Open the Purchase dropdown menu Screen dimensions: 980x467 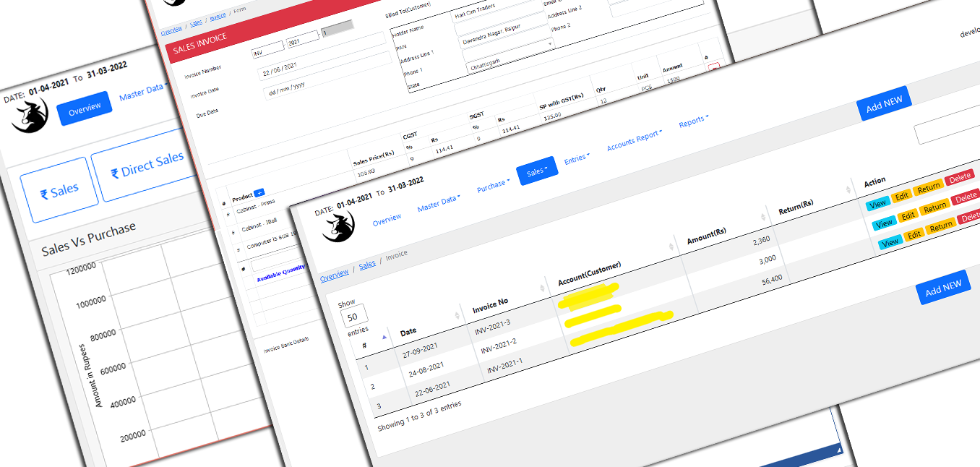[x=493, y=185]
